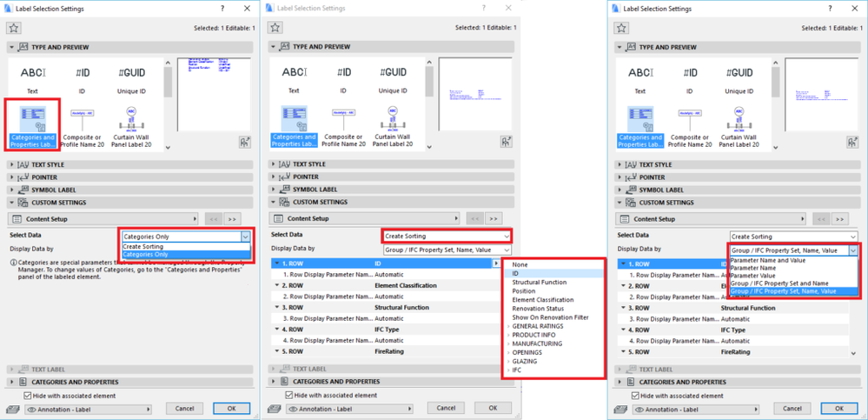This screenshot has width=868, height=420.
Task: Select Composite or Profile Name 20 in left dialog
Action: coord(82,128)
